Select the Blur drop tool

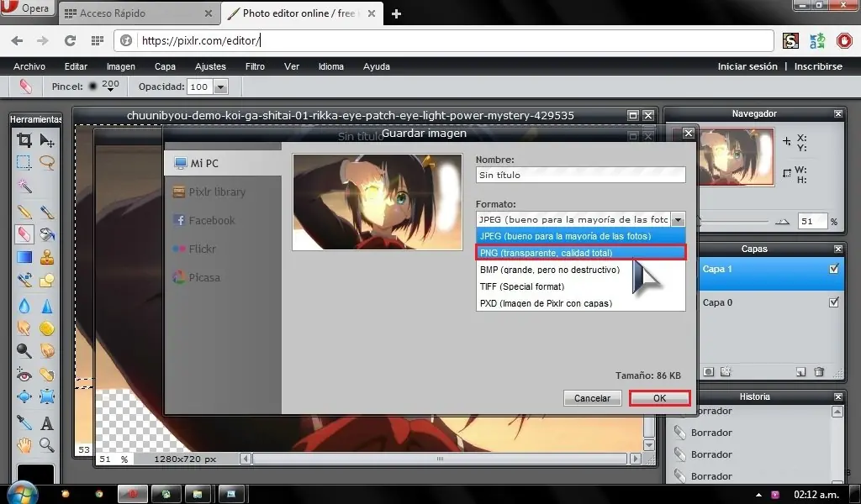(x=24, y=306)
